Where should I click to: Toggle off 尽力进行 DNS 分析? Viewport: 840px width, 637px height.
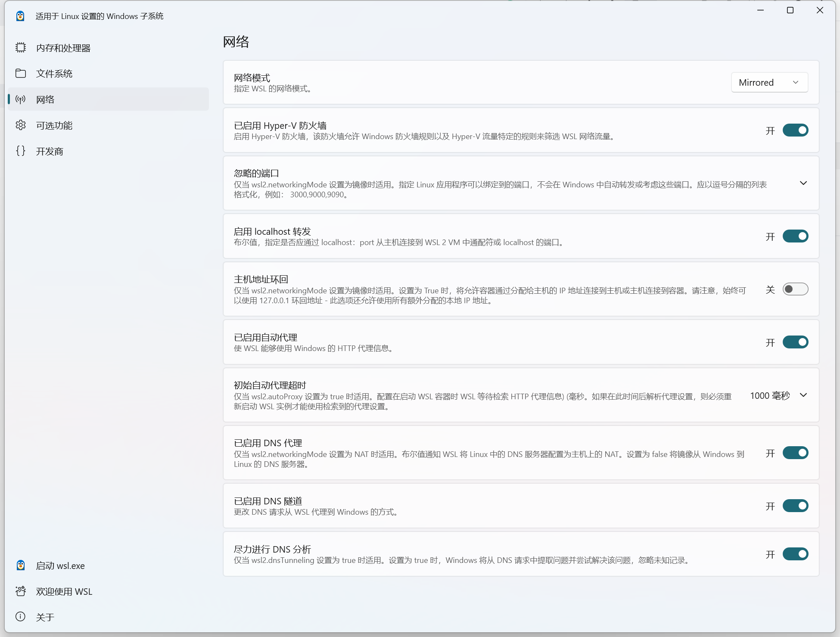[x=795, y=554]
